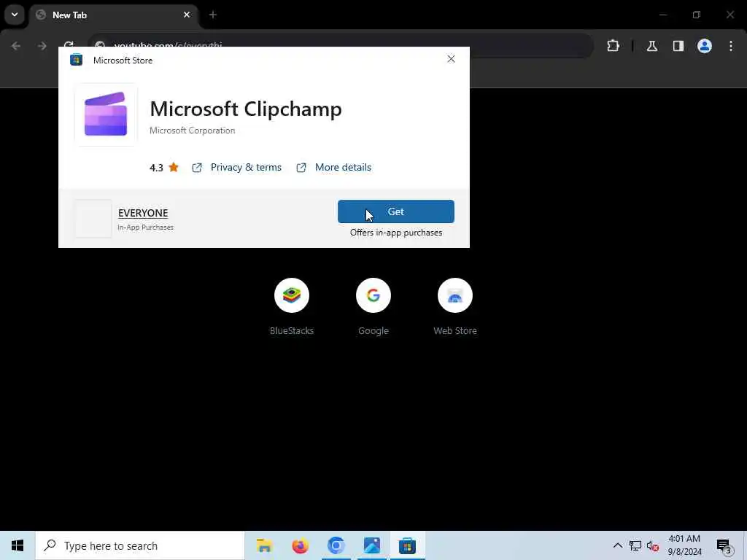
Task: Open the More details link
Action: tap(343, 167)
